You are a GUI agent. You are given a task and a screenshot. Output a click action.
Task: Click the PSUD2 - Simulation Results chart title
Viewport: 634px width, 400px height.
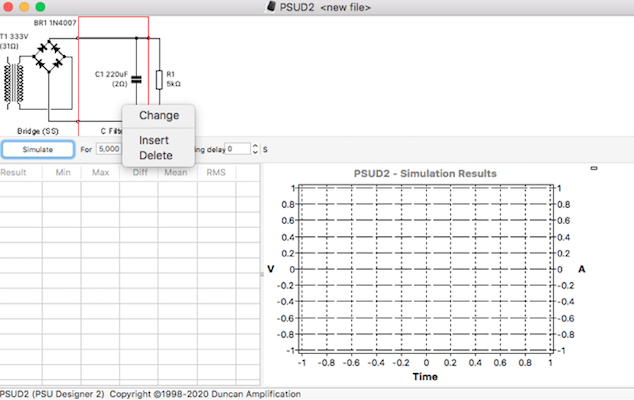tap(425, 174)
